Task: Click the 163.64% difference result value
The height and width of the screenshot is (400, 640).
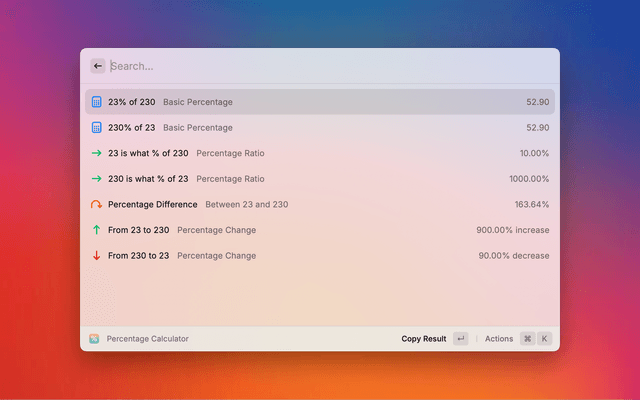Action: (x=531, y=205)
